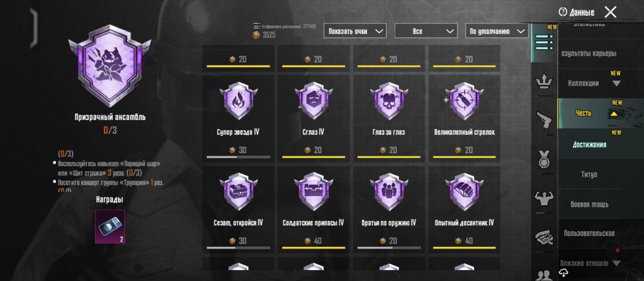Open the Показать очки dropdown
Screen dimensions: 644x281
[355, 31]
